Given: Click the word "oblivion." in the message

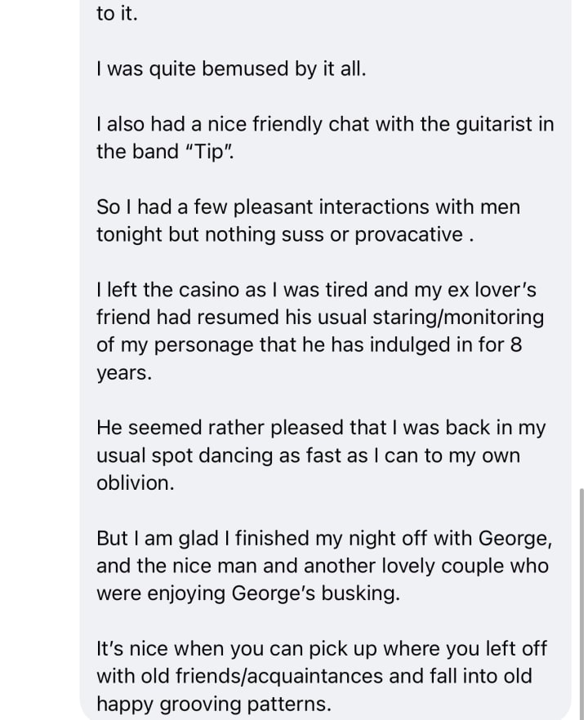Looking at the screenshot, I should tap(136, 483).
